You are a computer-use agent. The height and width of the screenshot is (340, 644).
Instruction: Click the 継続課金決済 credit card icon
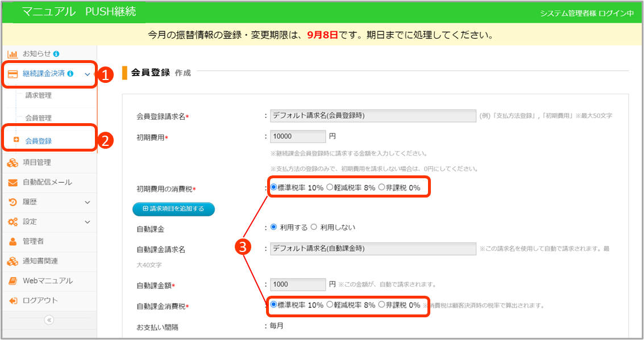13,74
